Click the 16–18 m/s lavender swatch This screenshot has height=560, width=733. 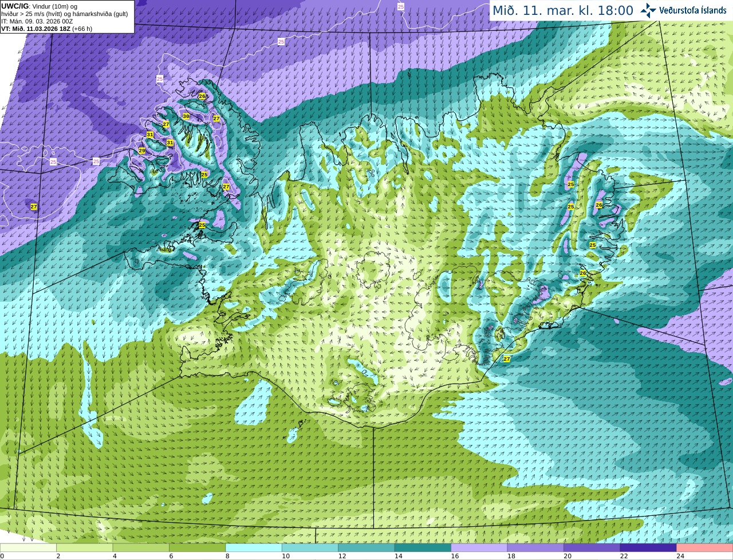tap(479, 548)
